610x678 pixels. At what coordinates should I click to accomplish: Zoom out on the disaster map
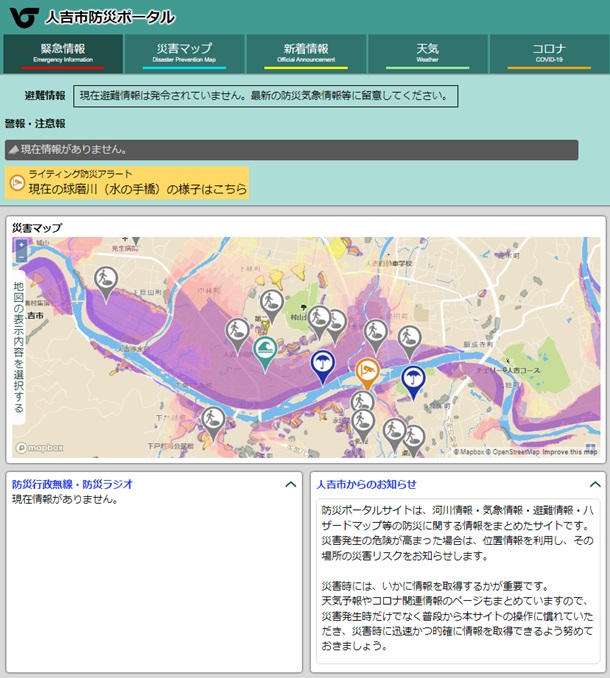click(x=21, y=260)
